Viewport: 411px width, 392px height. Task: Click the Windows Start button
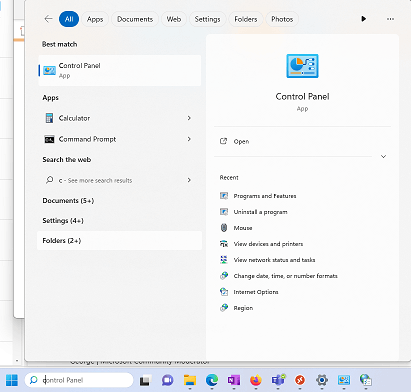[12, 380]
